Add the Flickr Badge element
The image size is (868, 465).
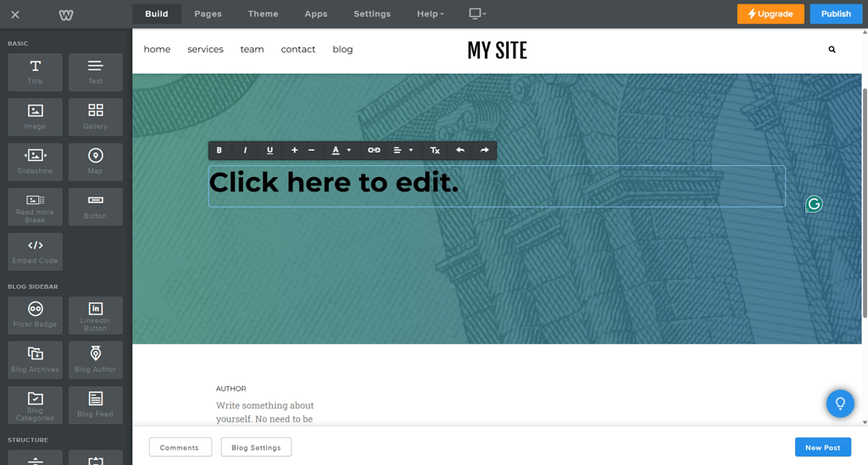click(x=35, y=316)
